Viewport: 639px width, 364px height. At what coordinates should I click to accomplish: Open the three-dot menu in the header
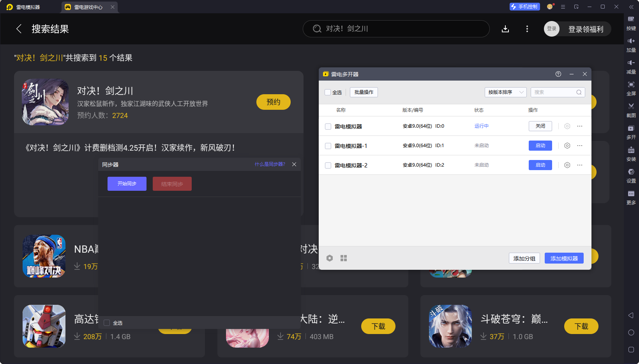click(x=527, y=29)
